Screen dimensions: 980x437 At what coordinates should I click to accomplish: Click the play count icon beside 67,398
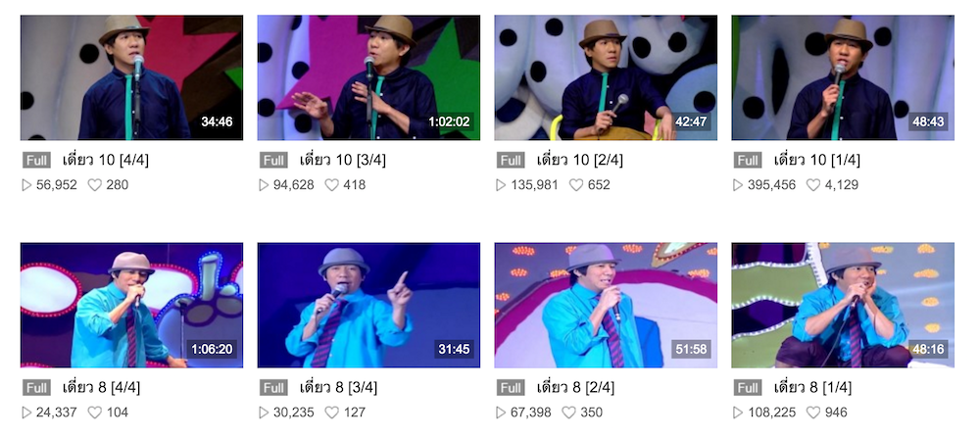tap(501, 413)
